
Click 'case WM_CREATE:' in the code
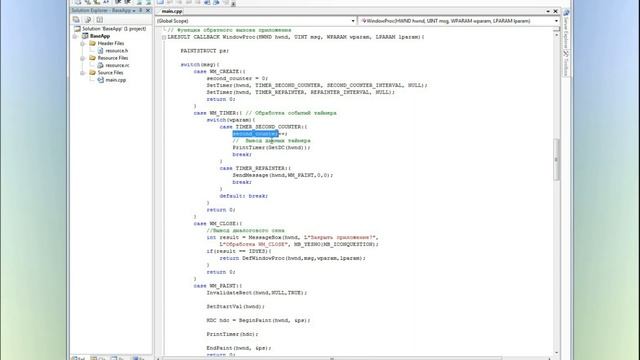(x=219, y=71)
